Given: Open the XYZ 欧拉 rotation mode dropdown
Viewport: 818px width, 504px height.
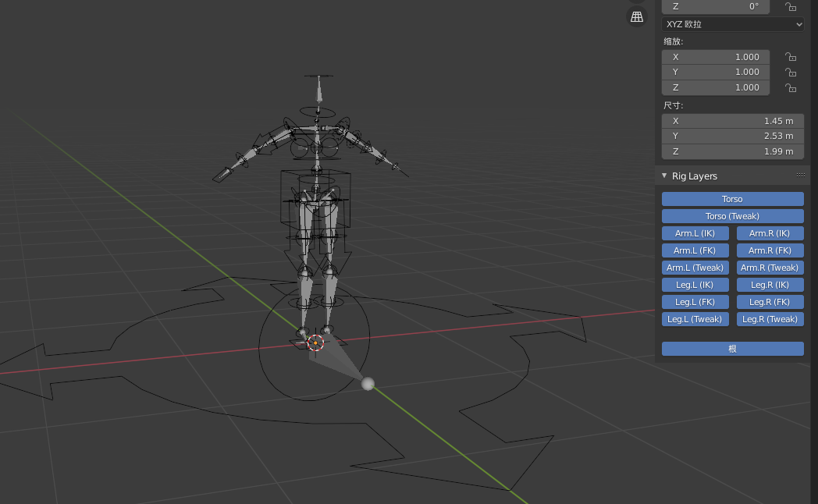Looking at the screenshot, I should pos(732,24).
